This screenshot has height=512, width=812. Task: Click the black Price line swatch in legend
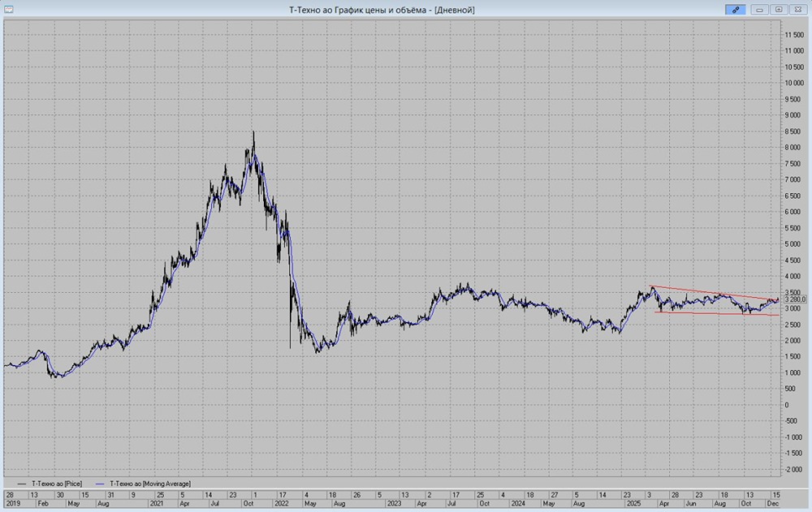[22, 484]
